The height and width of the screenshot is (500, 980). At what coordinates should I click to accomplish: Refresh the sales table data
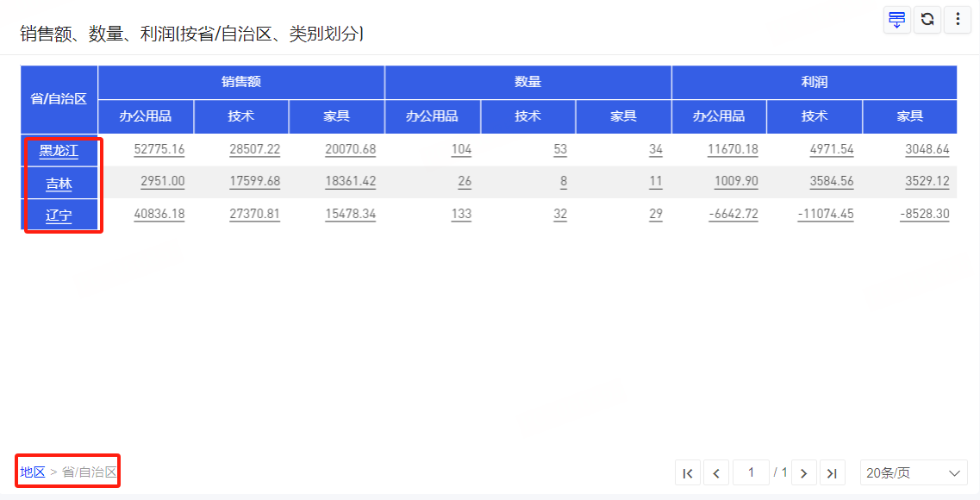[927, 20]
